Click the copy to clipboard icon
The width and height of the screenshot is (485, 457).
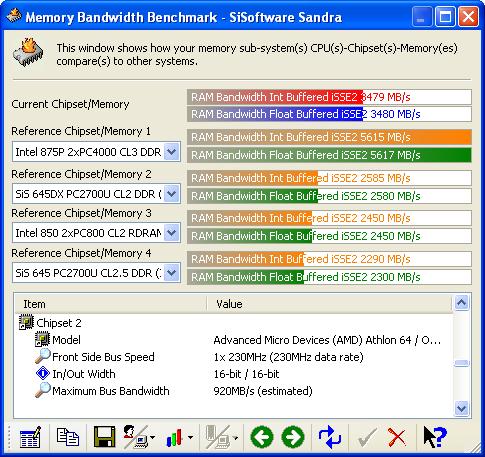(68, 437)
